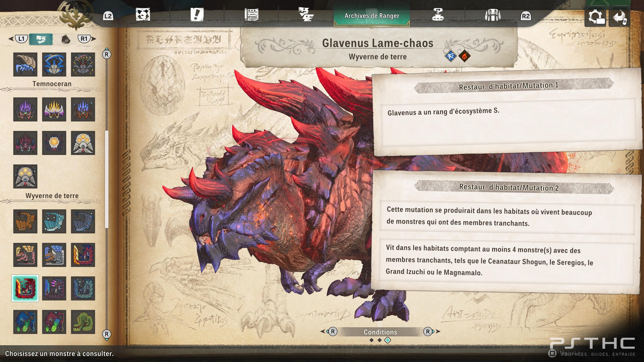Open the settings gear icon
Image resolution: width=644 pixels, height=362 pixels.
596,16
